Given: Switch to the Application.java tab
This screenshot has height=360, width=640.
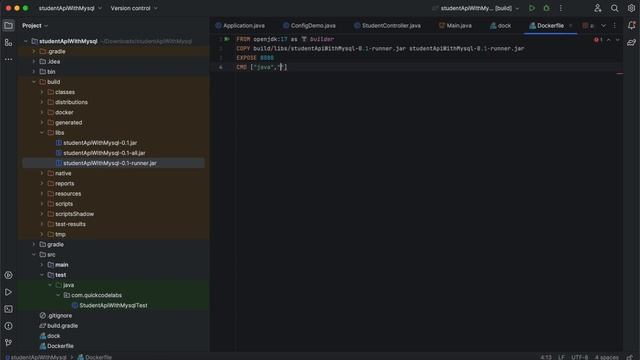Looking at the screenshot, I should click(240, 25).
